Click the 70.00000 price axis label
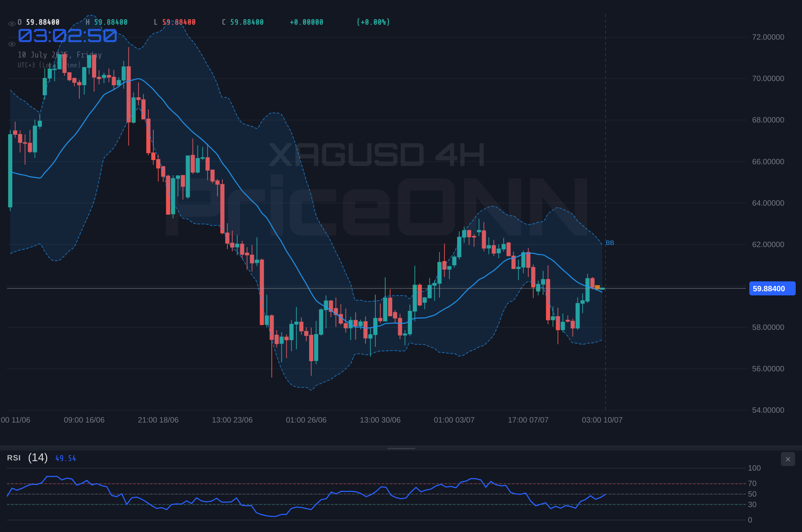Viewport: 802px width, 532px height. (768, 79)
